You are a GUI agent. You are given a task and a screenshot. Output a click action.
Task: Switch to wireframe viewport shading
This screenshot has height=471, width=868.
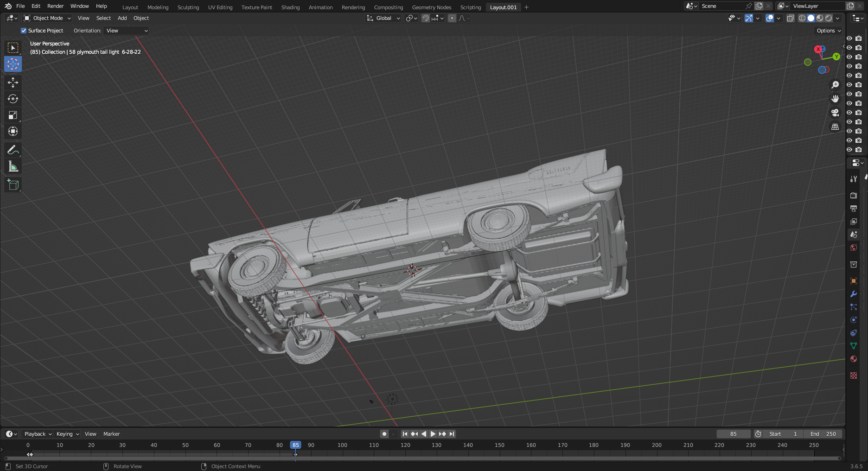pos(802,18)
